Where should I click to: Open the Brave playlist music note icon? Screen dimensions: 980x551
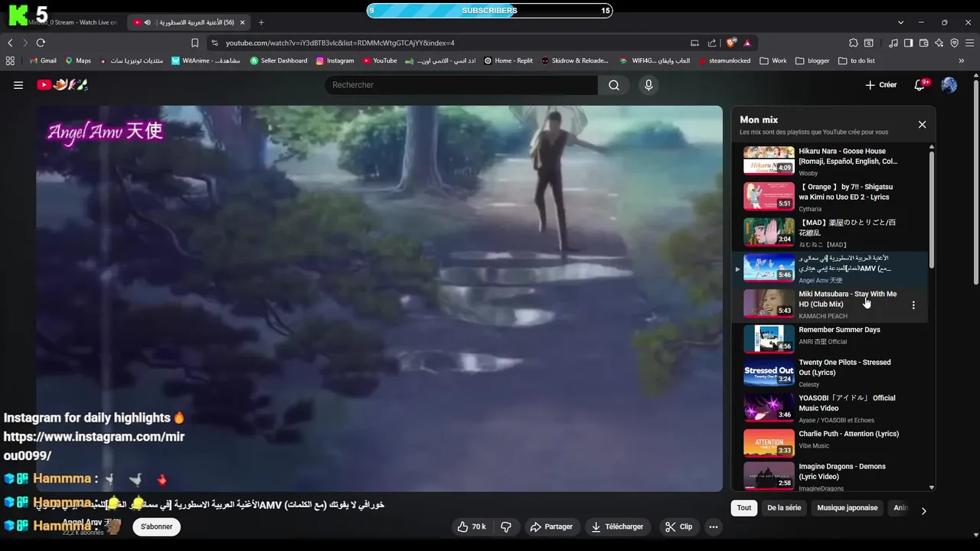[893, 43]
